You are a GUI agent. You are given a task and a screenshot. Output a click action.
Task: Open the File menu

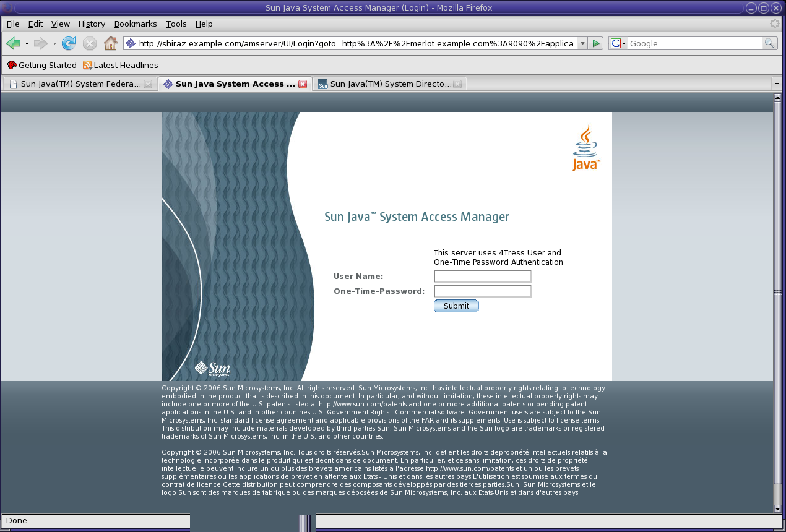pyautogui.click(x=13, y=24)
